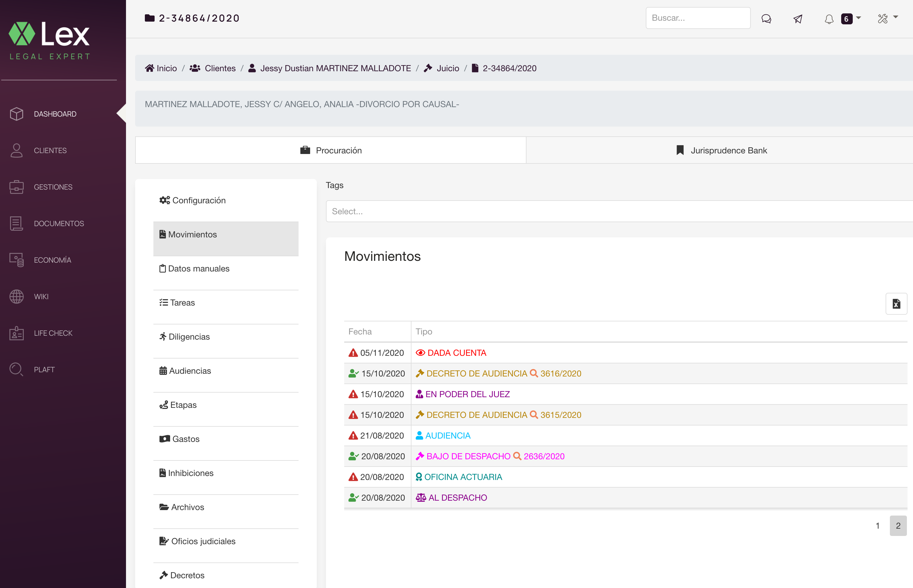The image size is (913, 588).
Task: Open the chat messages icon
Action: (766, 18)
